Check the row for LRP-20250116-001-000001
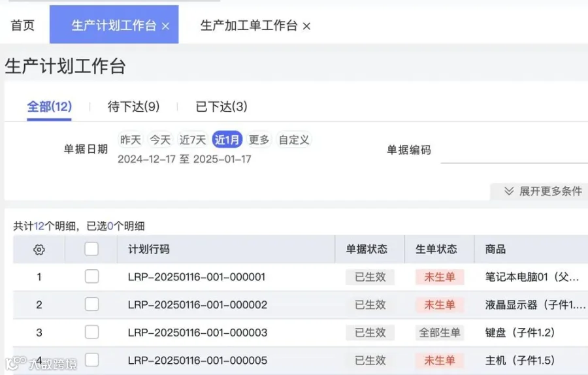Viewport: 588px width, 375px height. tap(91, 276)
